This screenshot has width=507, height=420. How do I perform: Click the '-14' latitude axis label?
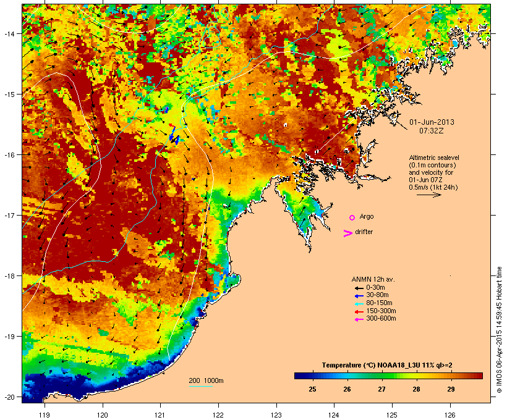pyautogui.click(x=9, y=34)
